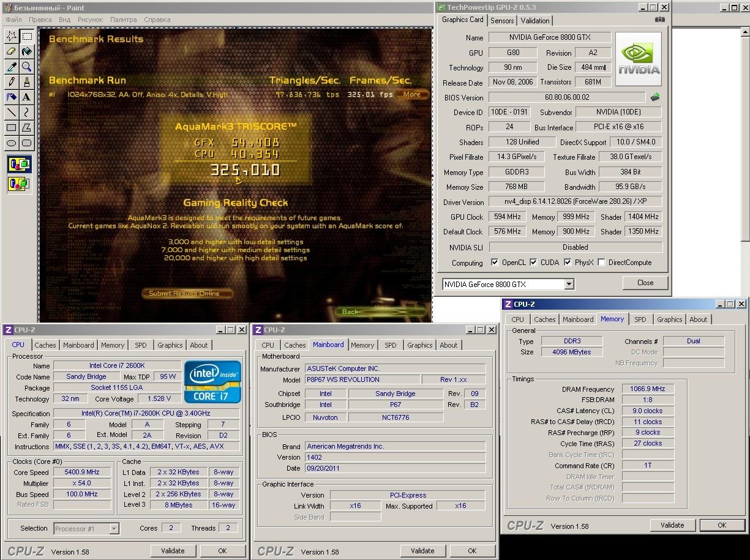The height and width of the screenshot is (560, 750).
Task: Enable the DirectCompute checkbox
Action: click(602, 263)
